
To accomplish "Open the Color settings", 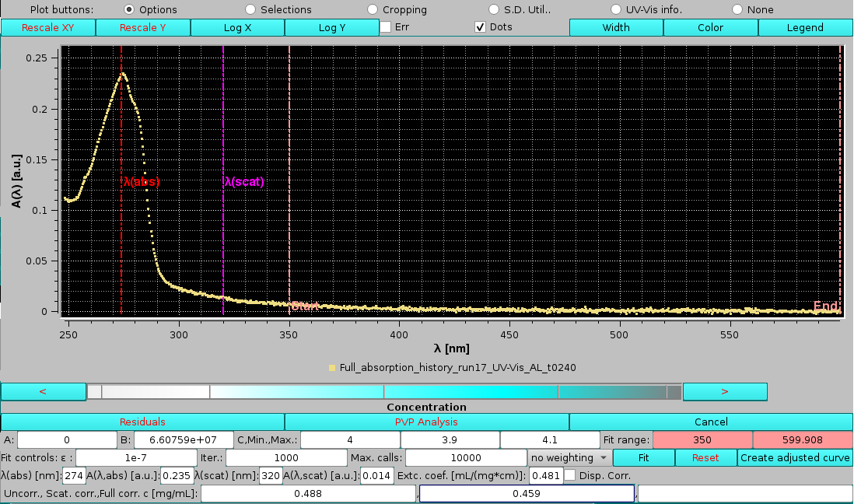I will [x=710, y=26].
